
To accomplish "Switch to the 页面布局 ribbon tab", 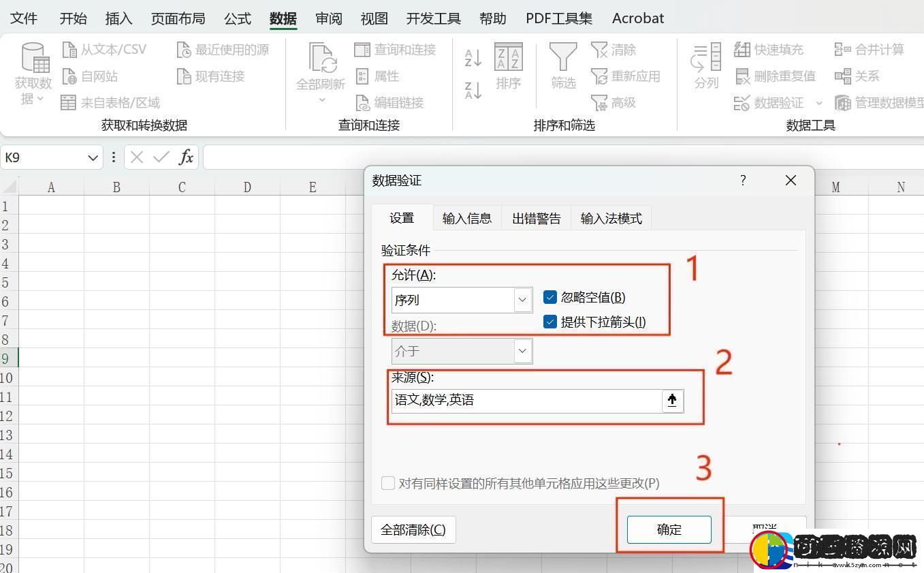I will [178, 18].
